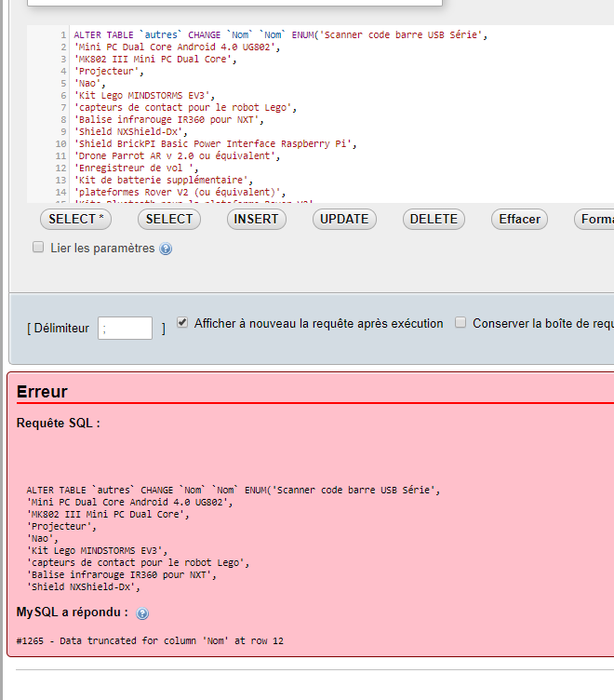Click 'Projecteur' line in the error box
The height and width of the screenshot is (700, 614).
point(61,526)
